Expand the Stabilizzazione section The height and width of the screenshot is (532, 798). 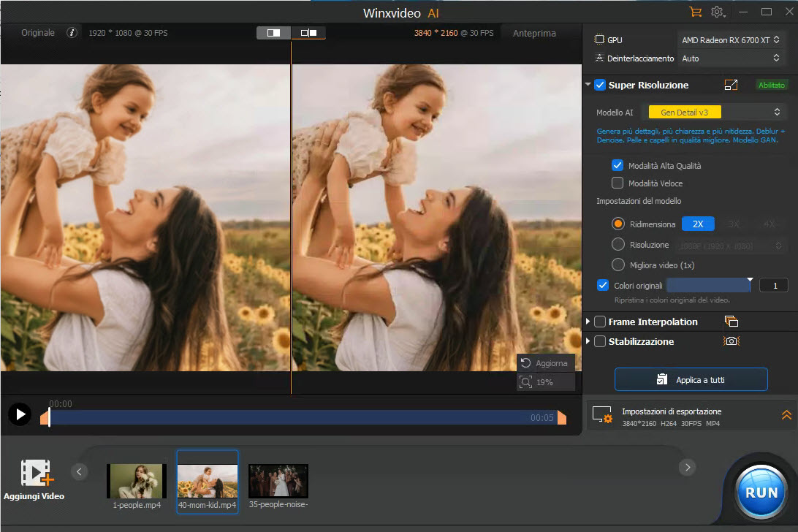[x=588, y=341]
